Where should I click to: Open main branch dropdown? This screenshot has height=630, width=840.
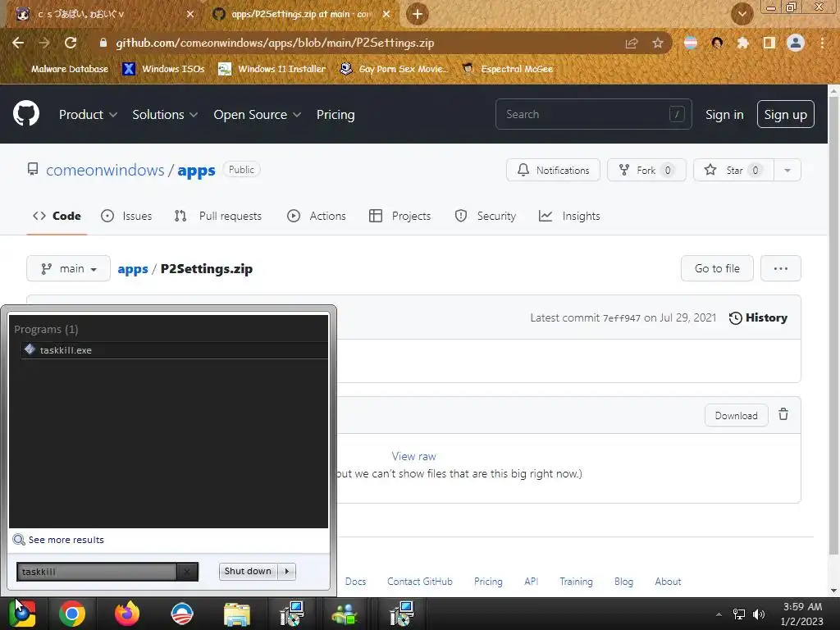click(69, 268)
